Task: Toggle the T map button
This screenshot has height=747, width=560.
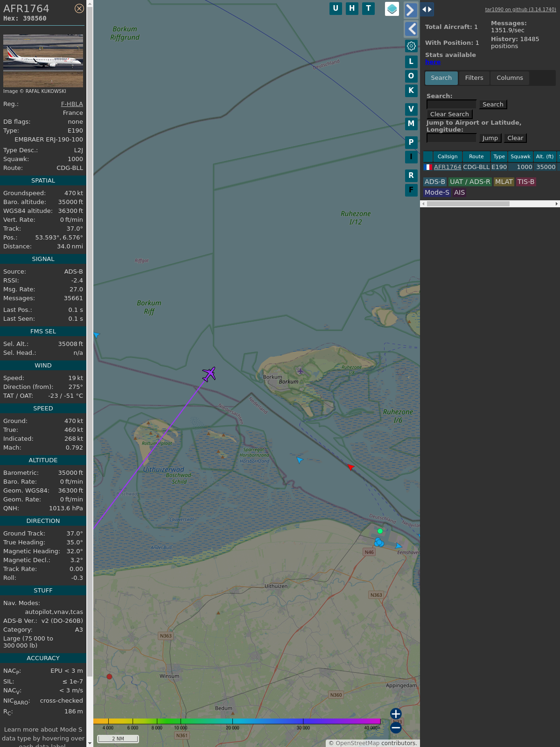Action: (369, 8)
